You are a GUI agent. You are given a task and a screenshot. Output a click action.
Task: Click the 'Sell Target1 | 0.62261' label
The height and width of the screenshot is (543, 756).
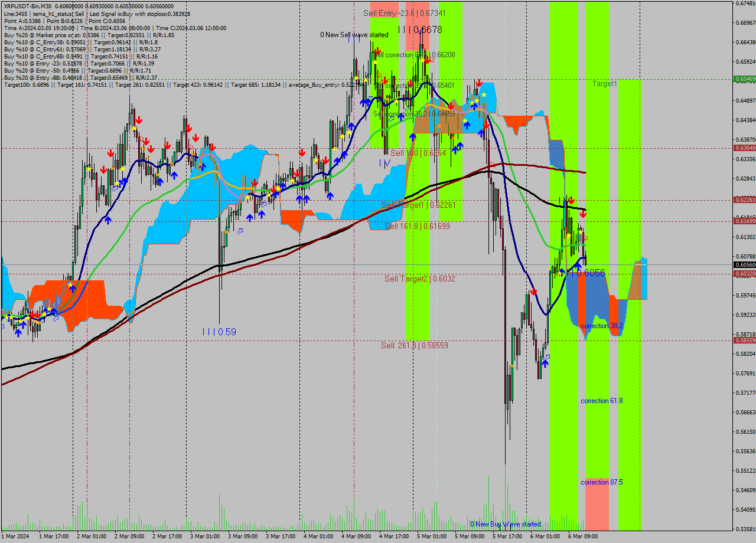click(x=418, y=205)
